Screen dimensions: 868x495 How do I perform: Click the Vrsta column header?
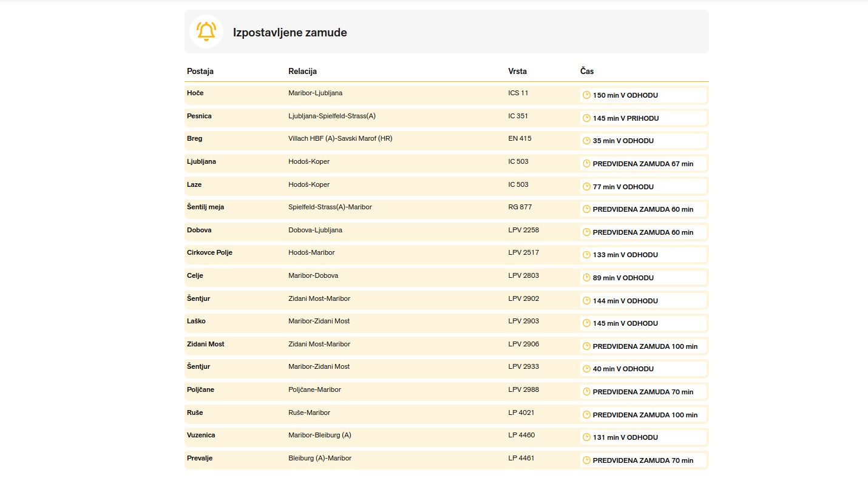(x=518, y=72)
